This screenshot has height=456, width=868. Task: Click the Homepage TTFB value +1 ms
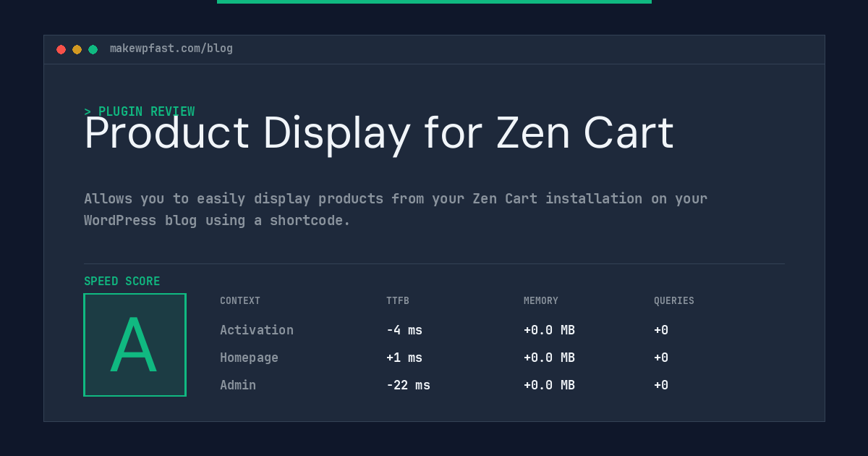404,358
